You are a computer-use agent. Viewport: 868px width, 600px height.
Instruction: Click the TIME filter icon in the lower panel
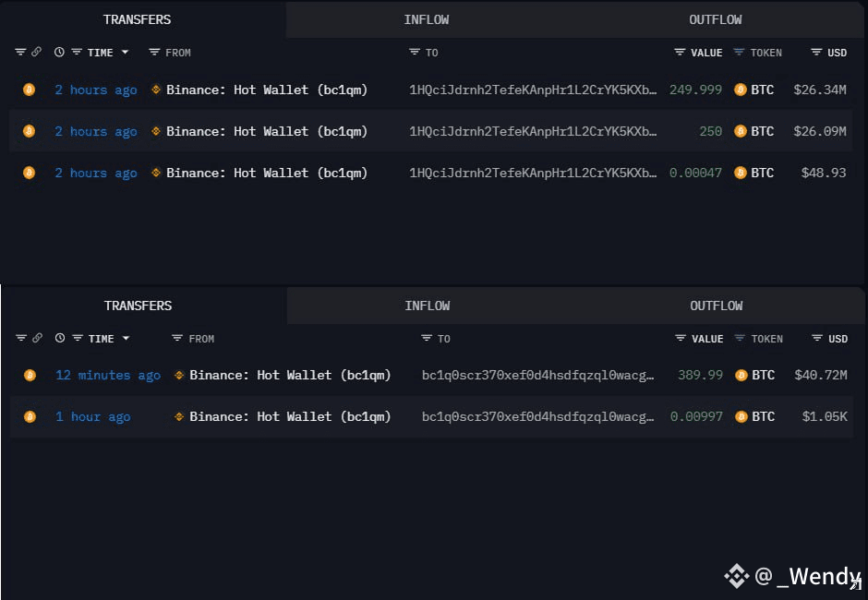(x=78, y=338)
